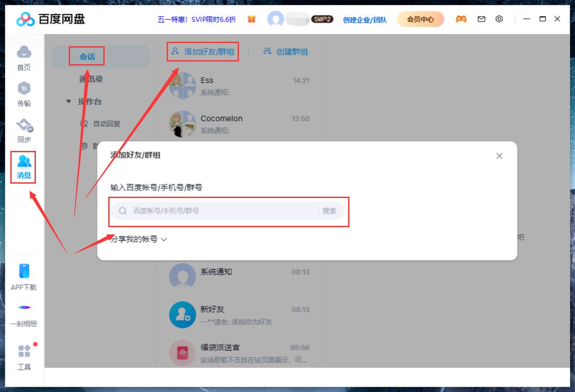Open the 会员中心 membership button
The width and height of the screenshot is (575, 392).
pos(420,19)
